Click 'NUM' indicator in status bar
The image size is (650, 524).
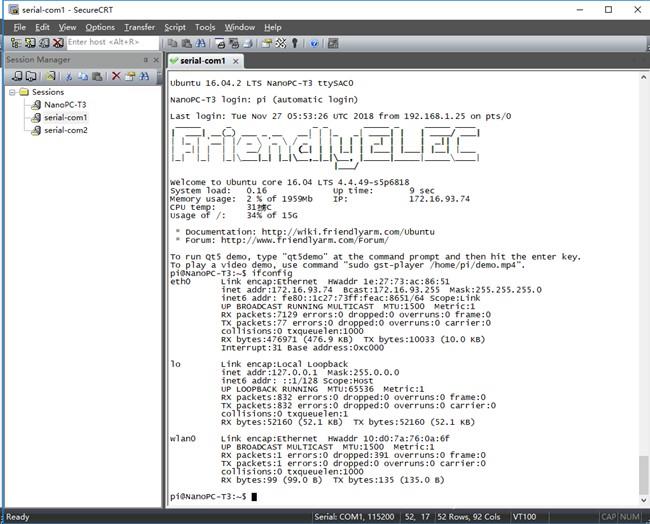(630, 517)
